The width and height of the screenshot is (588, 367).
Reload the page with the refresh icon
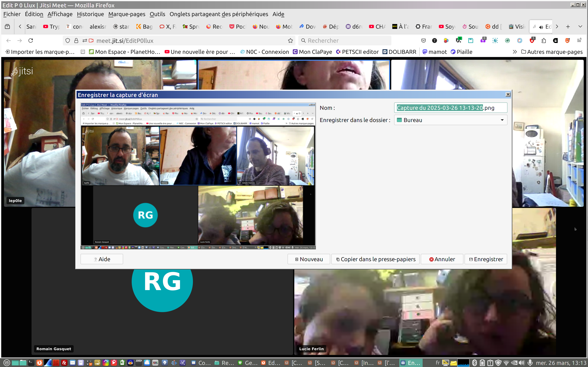pos(31,41)
